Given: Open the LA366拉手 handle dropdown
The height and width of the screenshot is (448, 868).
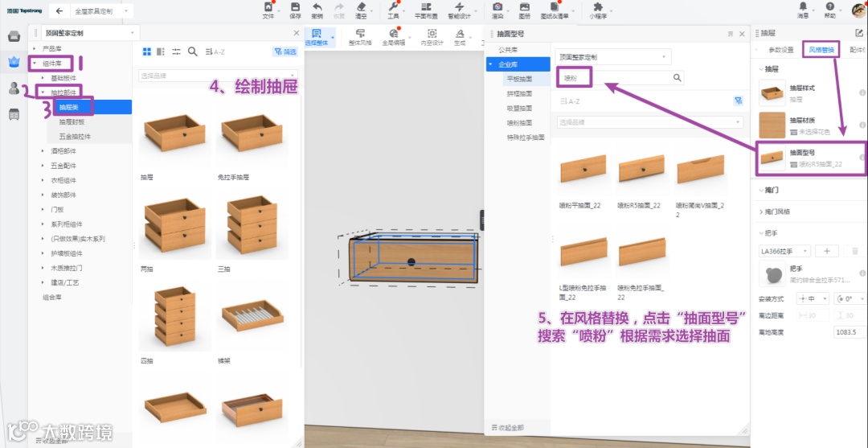Looking at the screenshot, I should (785, 252).
